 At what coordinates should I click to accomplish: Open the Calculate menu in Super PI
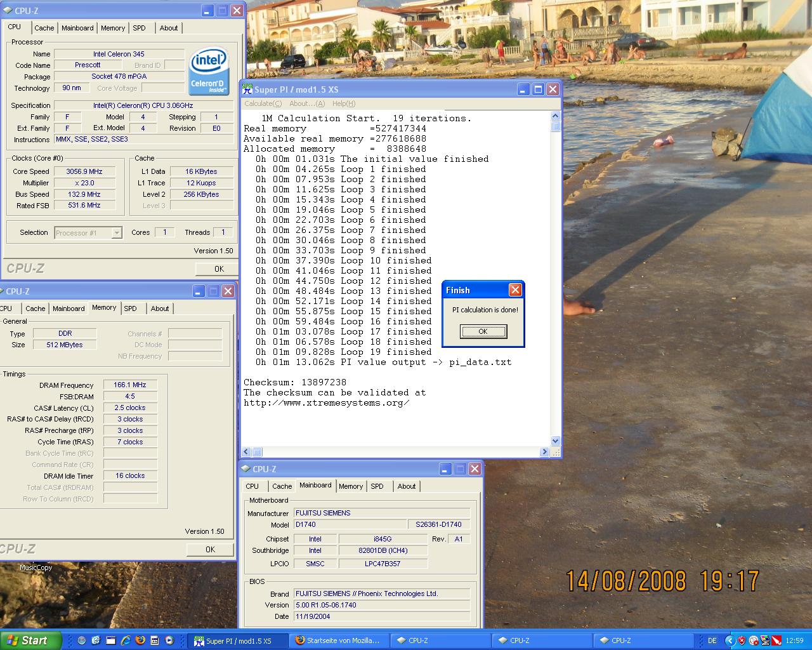coord(263,103)
